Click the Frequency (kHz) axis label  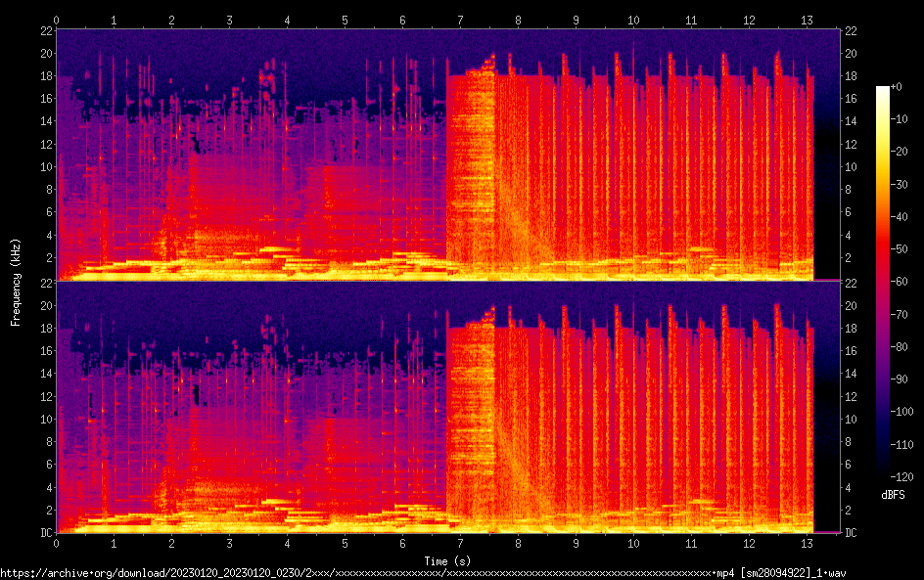tap(16, 282)
